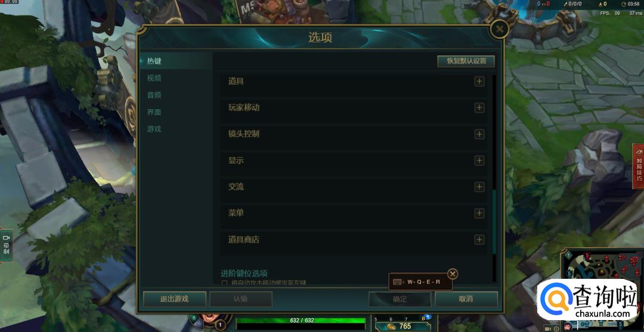Expand the 道具 hotkey section
This screenshot has width=644, height=332.
tap(479, 81)
